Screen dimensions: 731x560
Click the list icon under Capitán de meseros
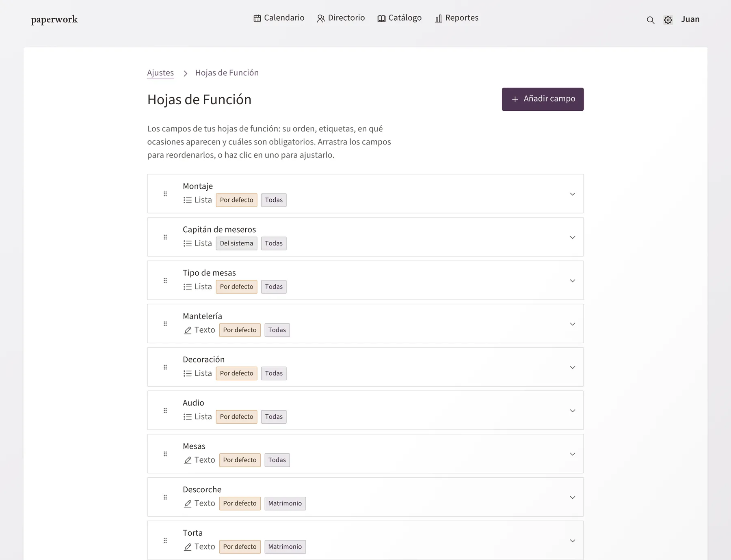[187, 243]
